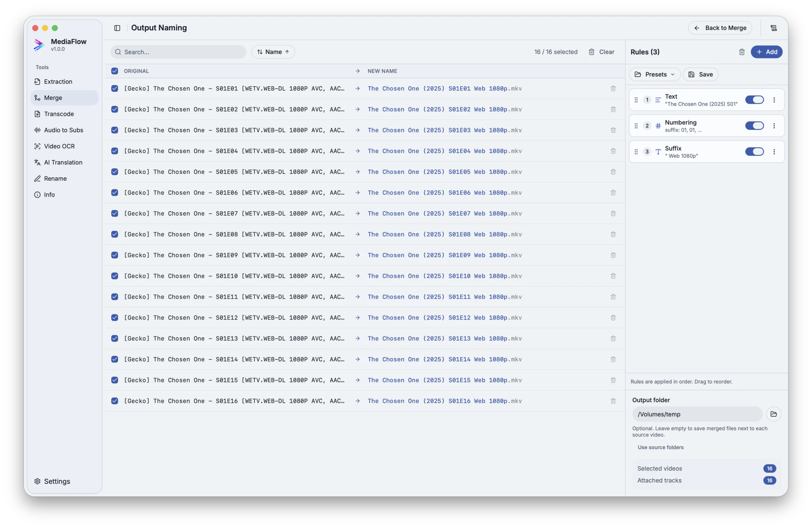Viewport: 812px width, 528px height.
Task: Select the S01E02 new name text
Action: tap(444, 110)
